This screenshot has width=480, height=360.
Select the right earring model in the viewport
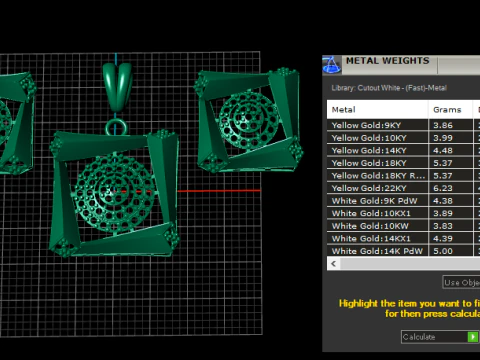[x=249, y=120]
